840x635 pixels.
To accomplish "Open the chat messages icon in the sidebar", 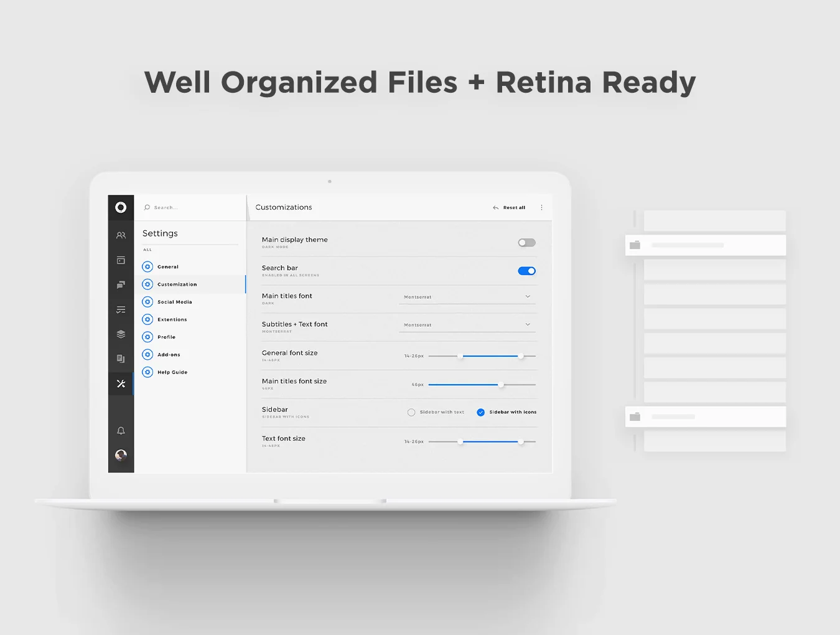I will [121, 285].
